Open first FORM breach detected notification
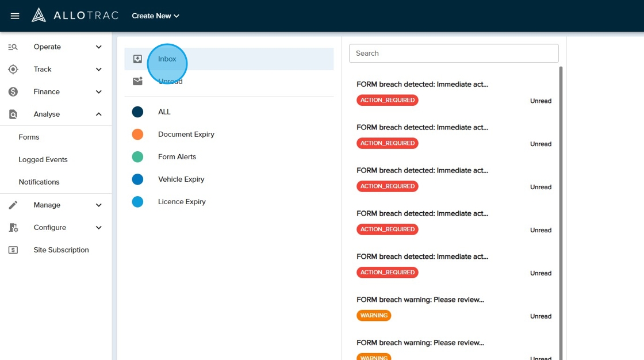 (422, 85)
